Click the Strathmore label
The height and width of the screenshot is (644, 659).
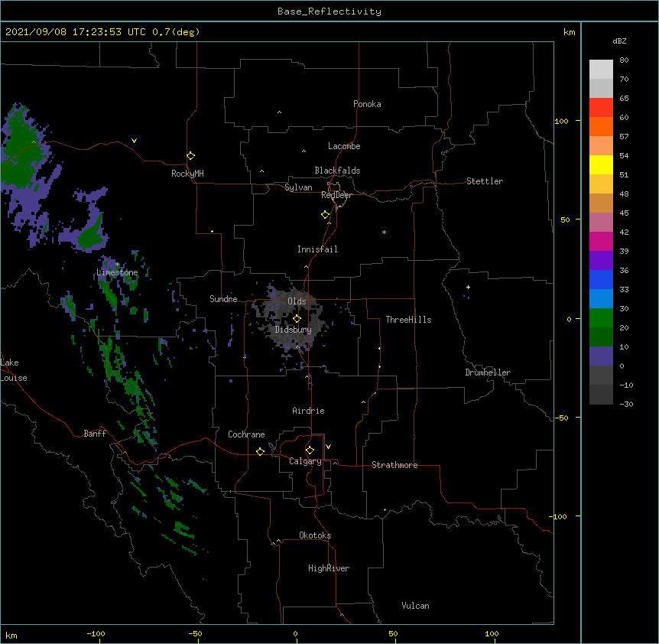394,465
